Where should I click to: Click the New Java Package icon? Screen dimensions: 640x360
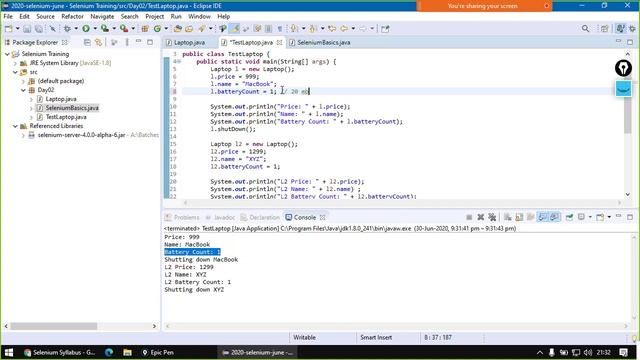click(145, 29)
